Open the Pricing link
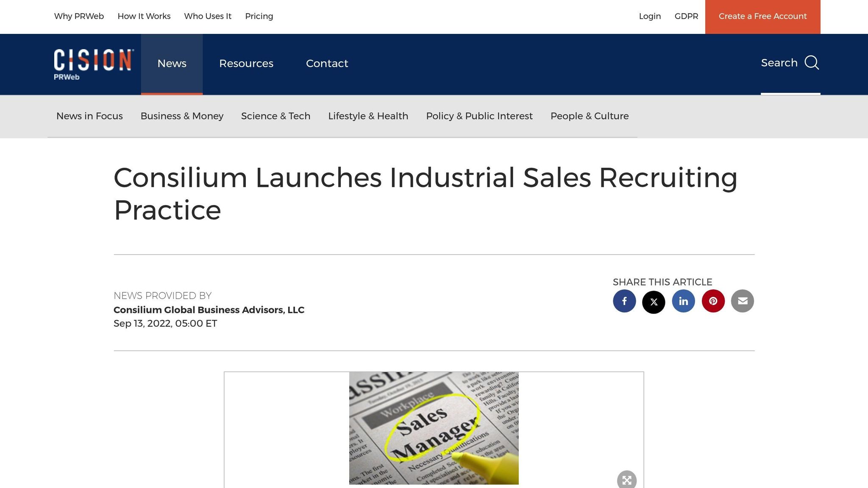868x488 pixels. tap(259, 16)
